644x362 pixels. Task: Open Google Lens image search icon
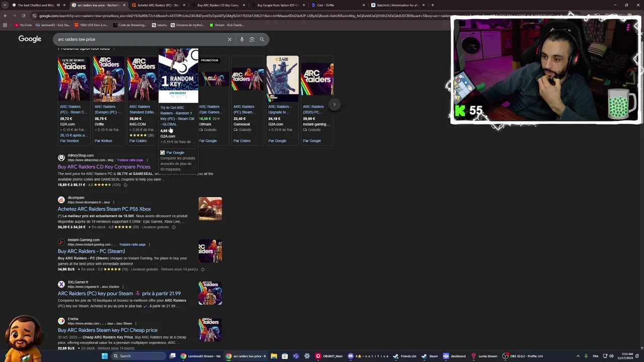[x=252, y=39]
